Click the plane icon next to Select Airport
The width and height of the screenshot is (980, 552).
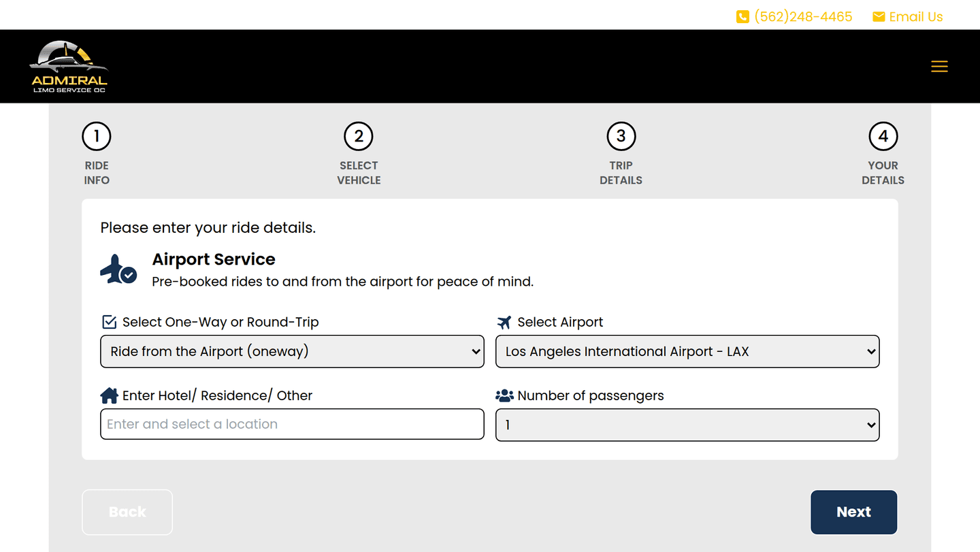[x=504, y=322]
